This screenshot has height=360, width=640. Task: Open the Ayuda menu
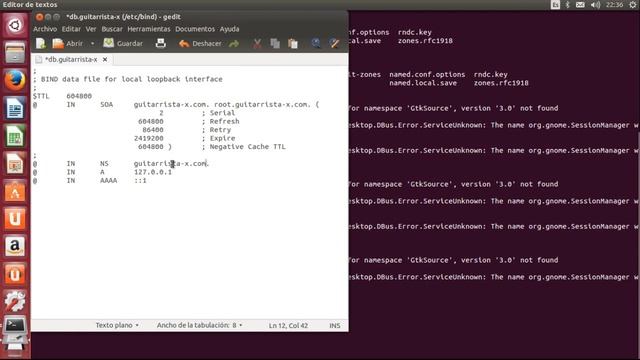coord(229,29)
